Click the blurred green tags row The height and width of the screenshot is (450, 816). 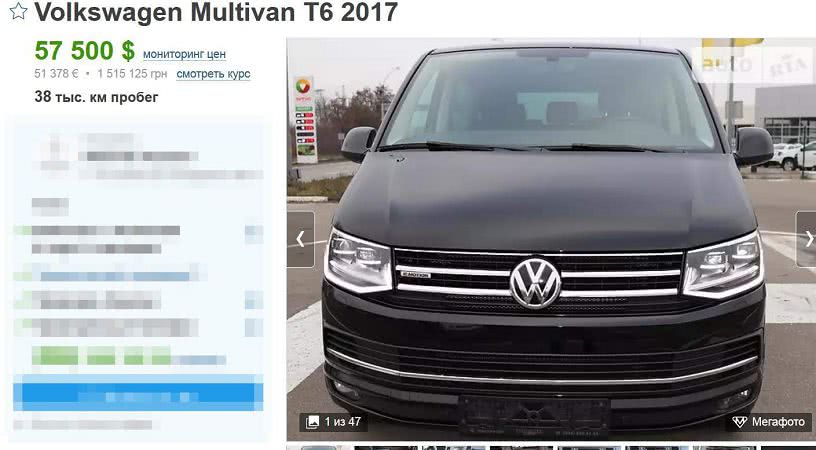click(129, 356)
